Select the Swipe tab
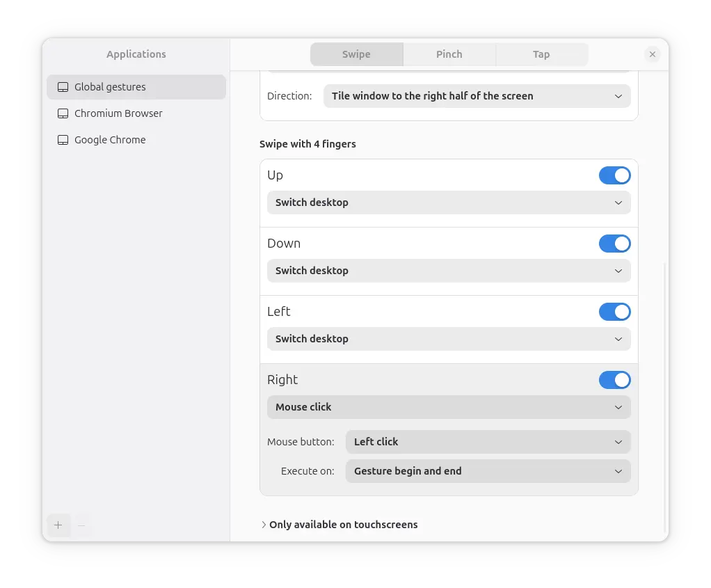 tap(356, 54)
